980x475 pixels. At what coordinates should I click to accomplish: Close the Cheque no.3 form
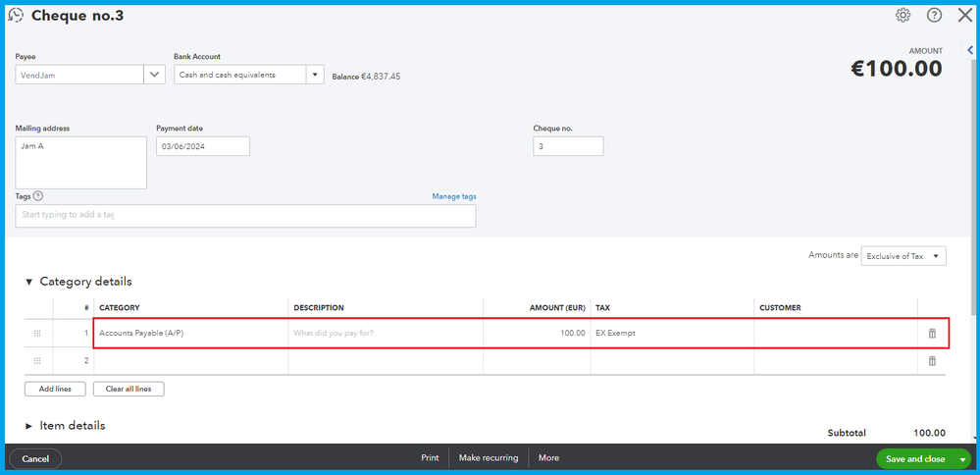pos(965,16)
